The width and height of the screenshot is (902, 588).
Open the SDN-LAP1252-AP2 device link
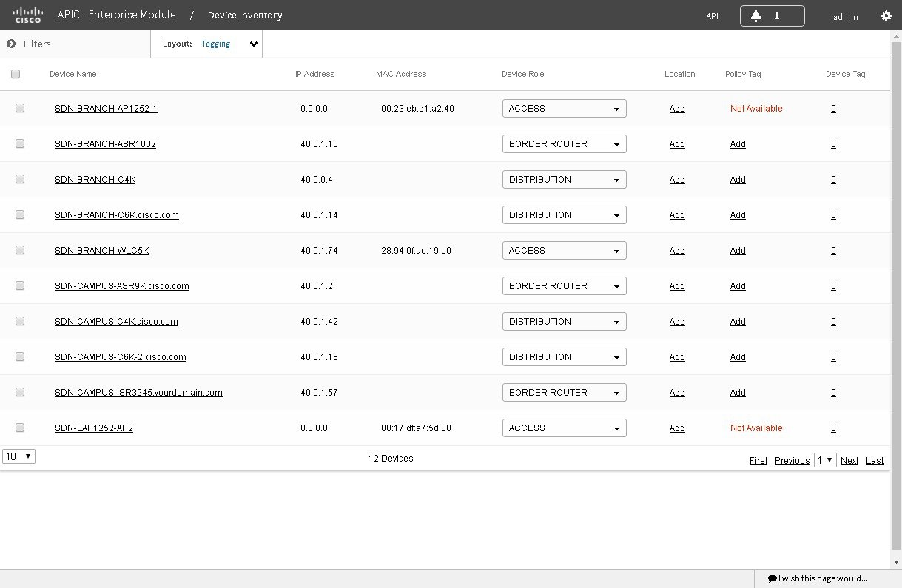point(94,428)
